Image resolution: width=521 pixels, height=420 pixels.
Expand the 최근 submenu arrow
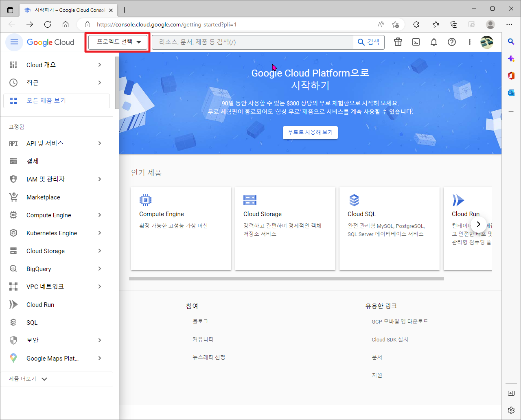tap(100, 83)
